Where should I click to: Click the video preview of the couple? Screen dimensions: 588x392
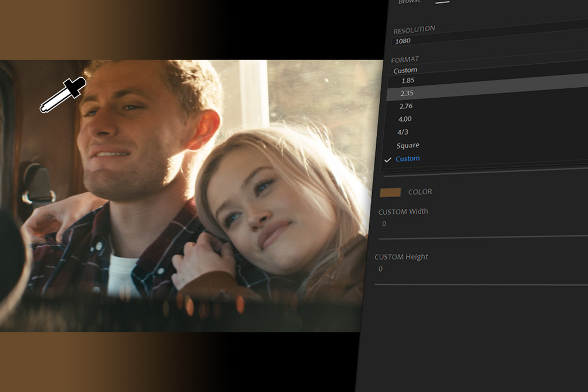point(187,195)
